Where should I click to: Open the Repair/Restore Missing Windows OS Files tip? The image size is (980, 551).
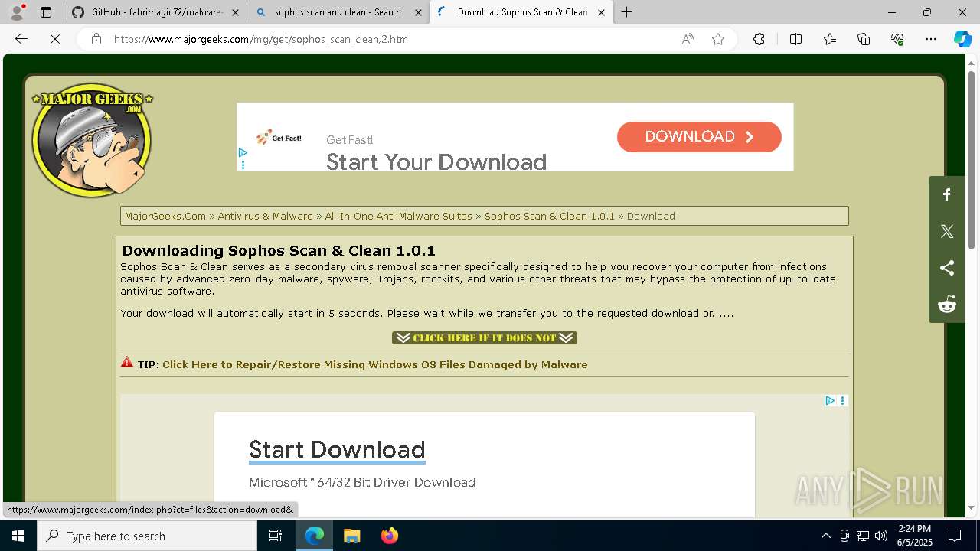375,364
